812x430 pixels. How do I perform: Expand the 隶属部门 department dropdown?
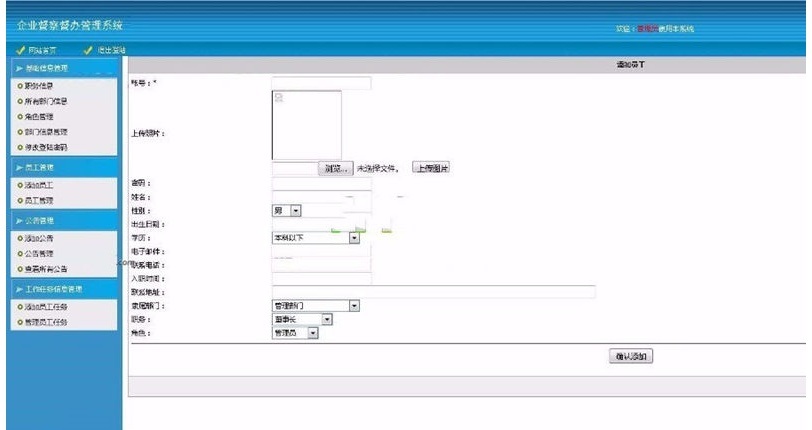pos(354,305)
